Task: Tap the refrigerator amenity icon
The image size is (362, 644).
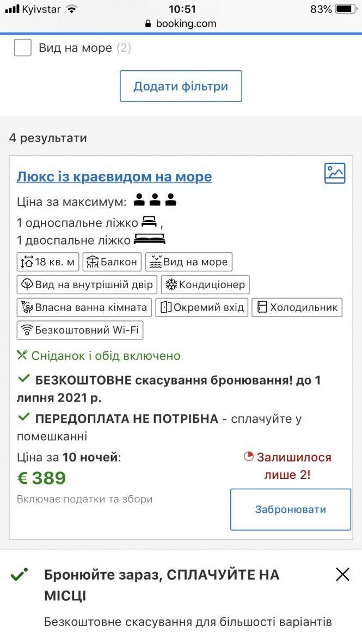Action: click(x=262, y=307)
